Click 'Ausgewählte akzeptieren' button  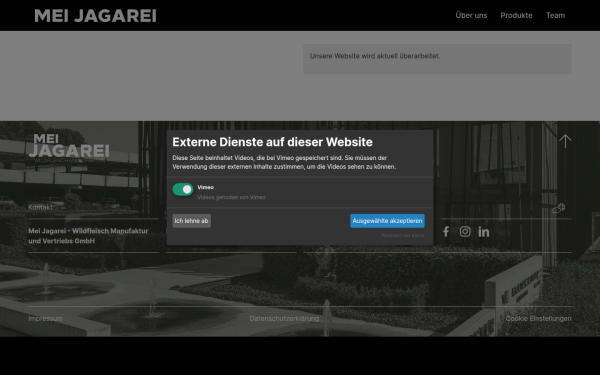point(387,221)
